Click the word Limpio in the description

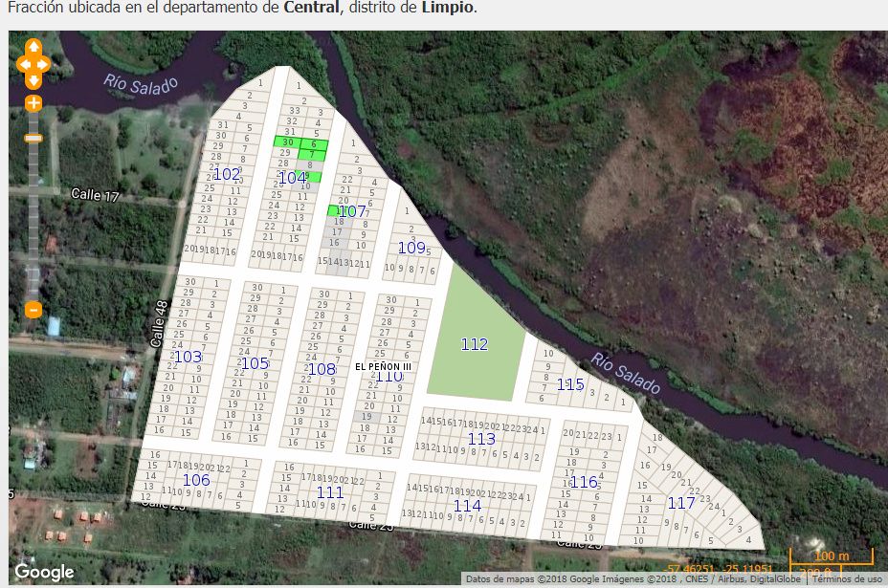point(448,8)
